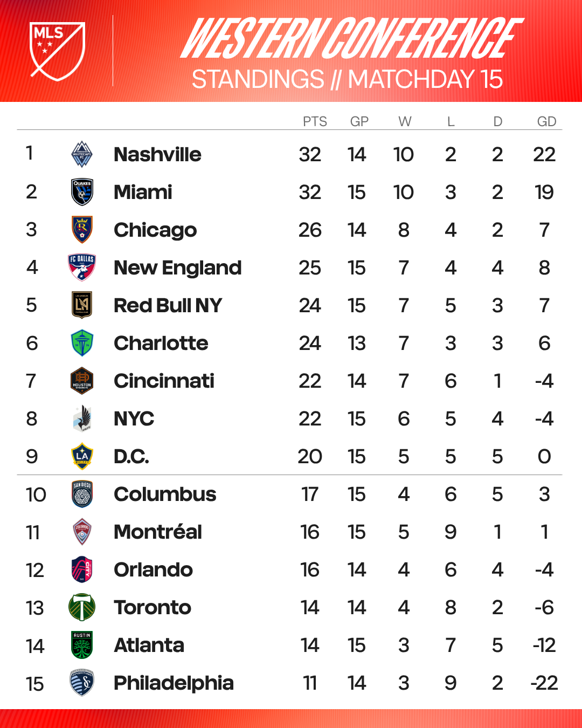Select the LAFC crest beside Red Bull NY
Screen dimensions: 582x728
click(82, 305)
